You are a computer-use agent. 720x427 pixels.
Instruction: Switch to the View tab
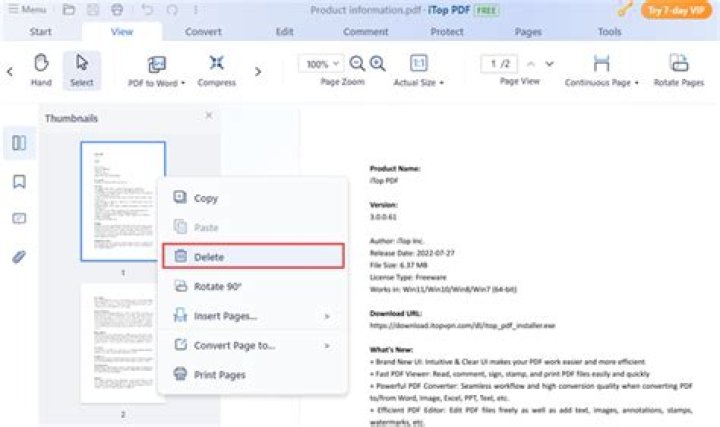click(x=122, y=32)
